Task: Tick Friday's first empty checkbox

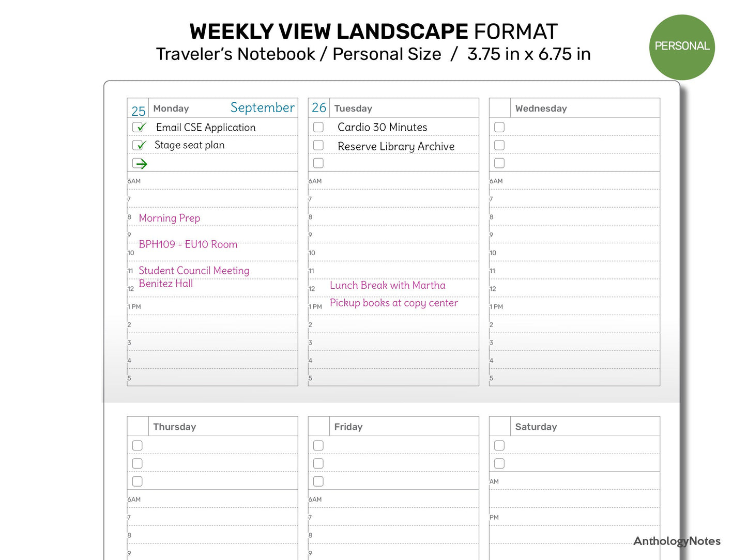Action: (x=318, y=445)
